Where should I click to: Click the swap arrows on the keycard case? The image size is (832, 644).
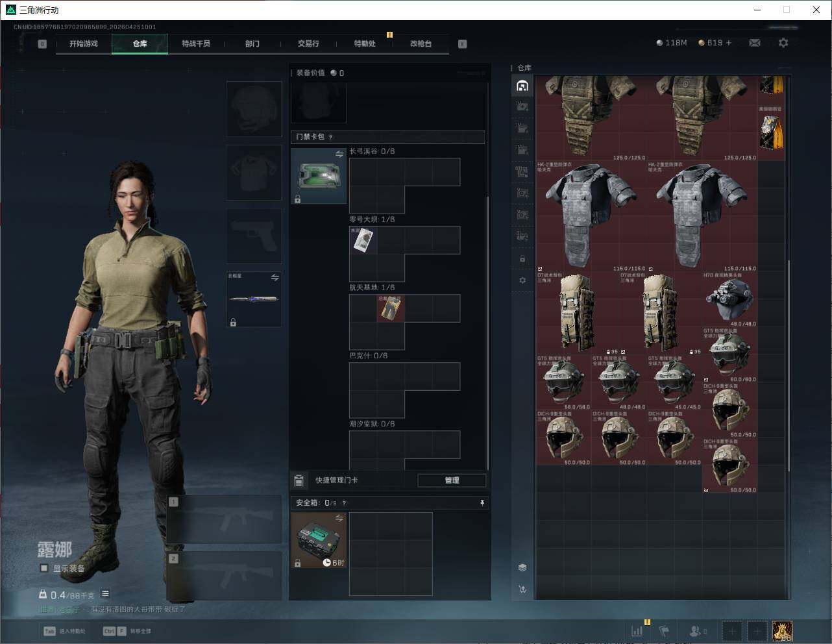[x=339, y=155]
